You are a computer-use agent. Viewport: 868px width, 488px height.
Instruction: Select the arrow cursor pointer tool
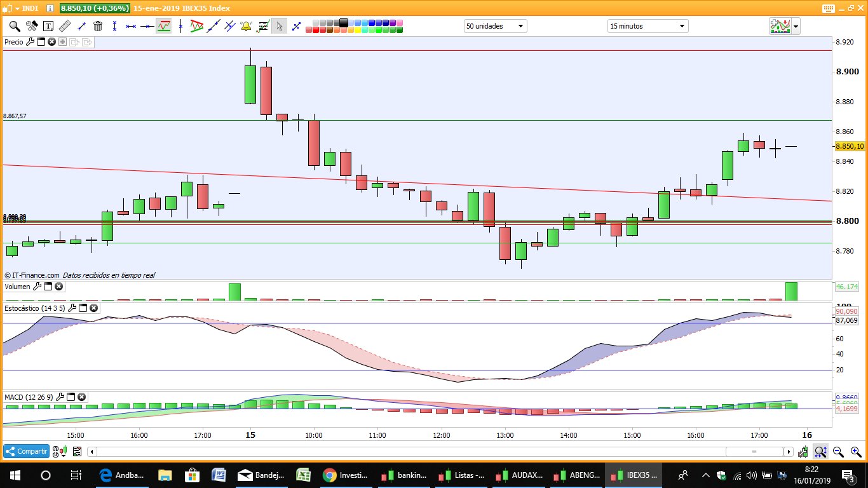click(279, 26)
